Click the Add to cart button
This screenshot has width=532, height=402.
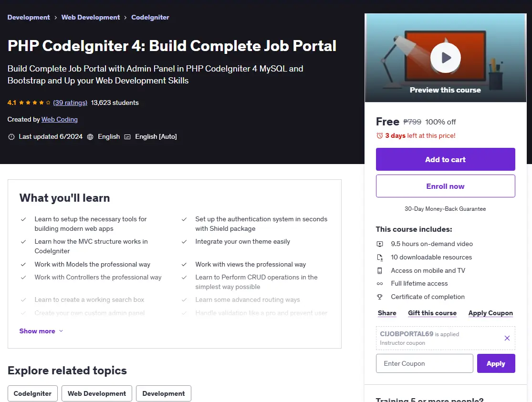pyautogui.click(x=446, y=159)
